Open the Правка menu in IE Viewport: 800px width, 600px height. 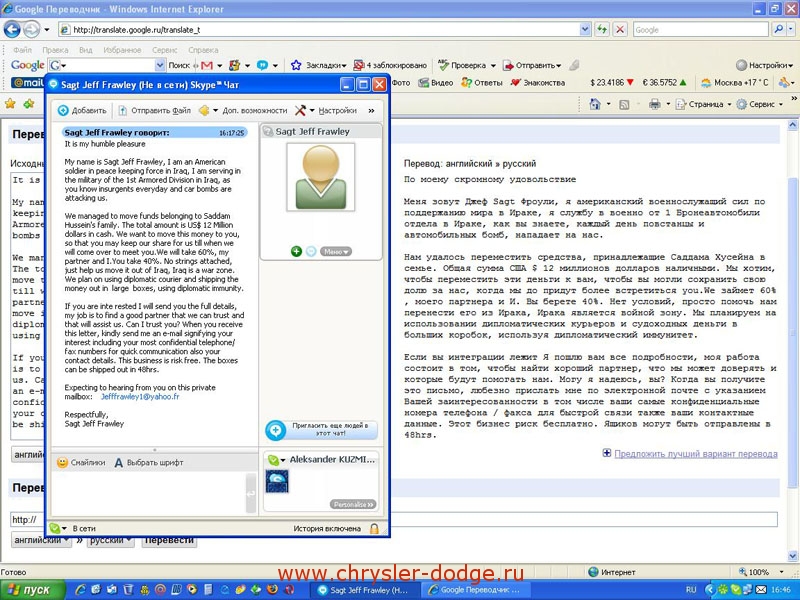(55, 50)
